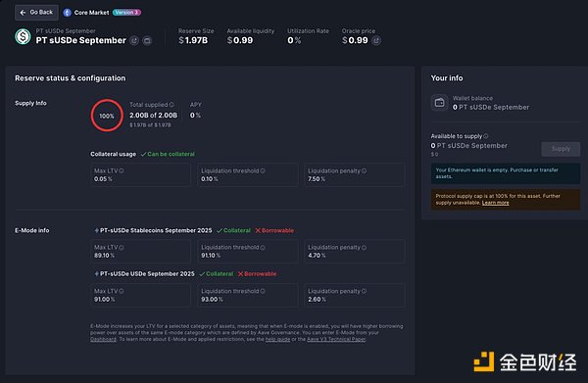Click the Max LTV info icon under Collateral usage

(122, 170)
